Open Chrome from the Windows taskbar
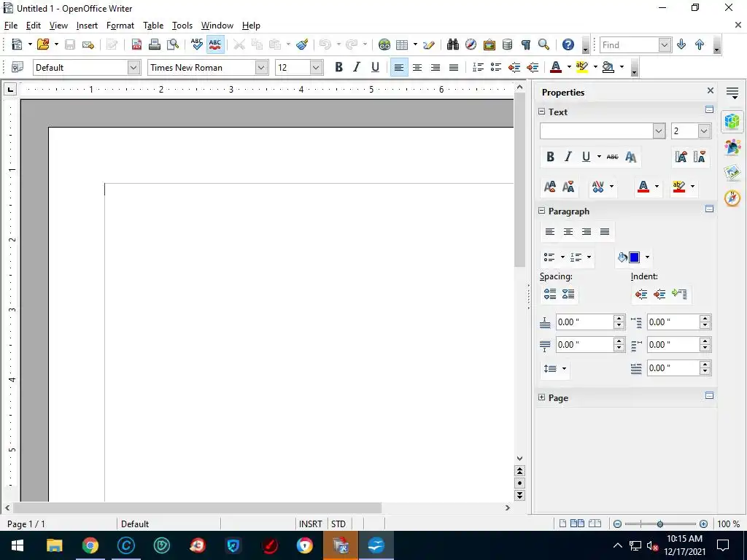Image resolution: width=747 pixels, height=560 pixels. pos(90,545)
